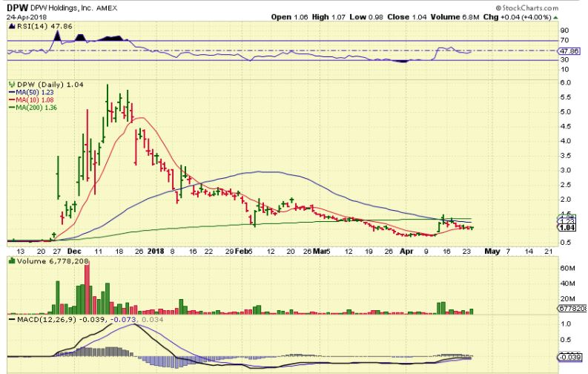Click the MACD histogram value 0.034

151,320
